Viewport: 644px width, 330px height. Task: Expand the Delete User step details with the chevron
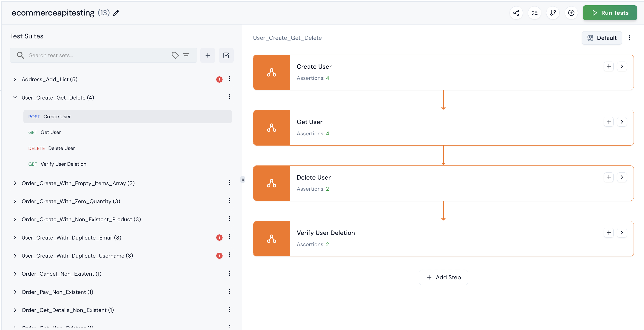622,177
